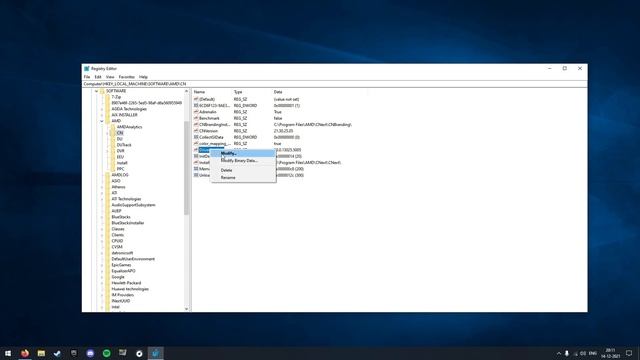640x360 pixels.
Task: Click the Adrenalin string value icon
Action: (x=196, y=112)
